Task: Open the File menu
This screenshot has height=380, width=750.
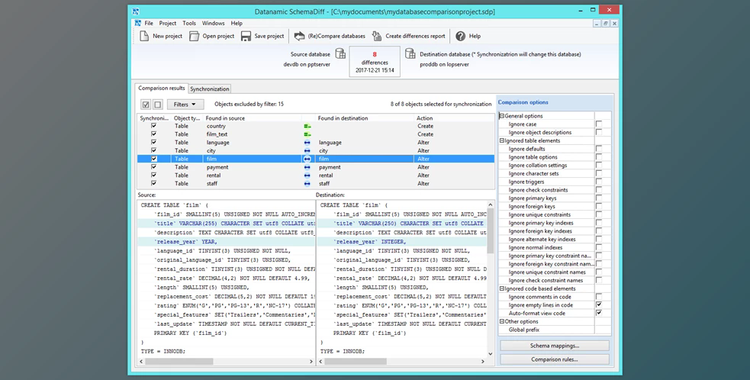Action: pos(149,23)
